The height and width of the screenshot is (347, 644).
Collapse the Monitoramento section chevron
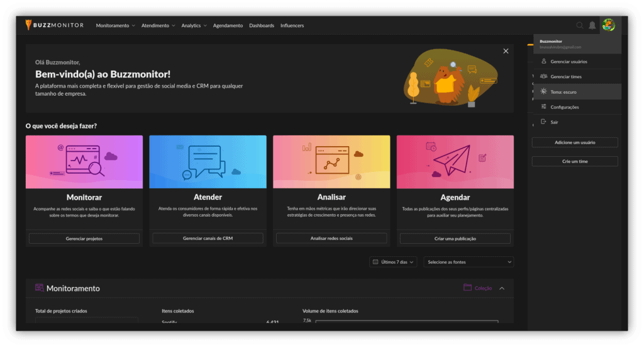click(x=502, y=288)
